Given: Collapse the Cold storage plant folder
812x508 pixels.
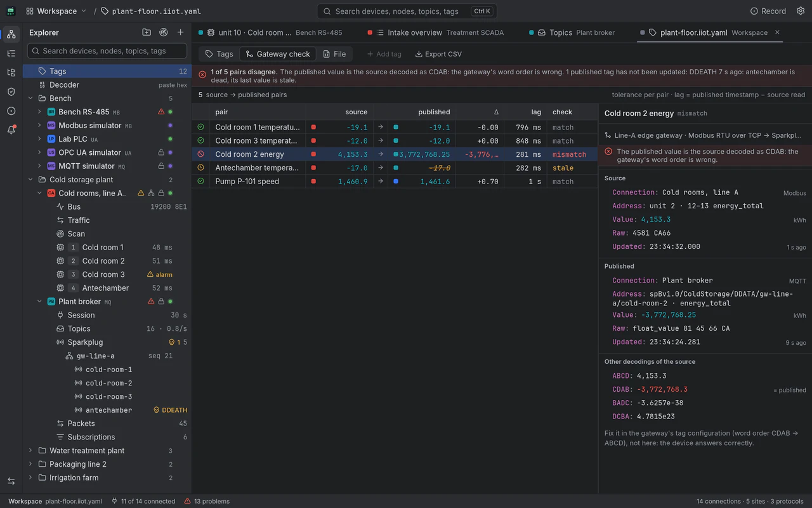Looking at the screenshot, I should [30, 180].
